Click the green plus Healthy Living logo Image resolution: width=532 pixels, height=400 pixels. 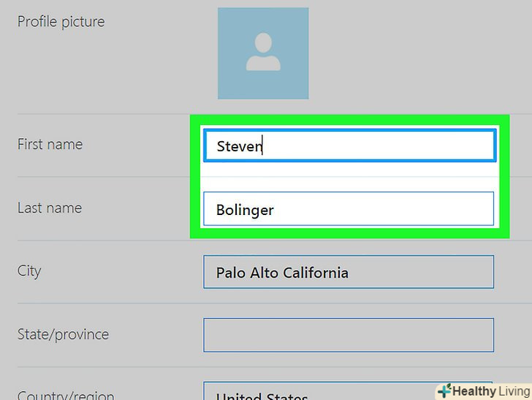444,391
